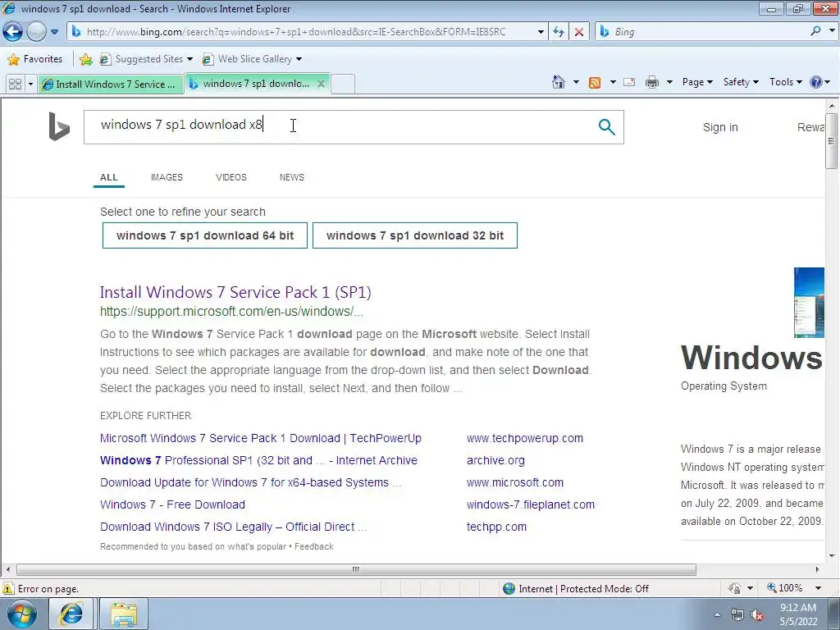840x630 pixels.
Task: Open the Favorites star button
Action: pyautogui.click(x=35, y=59)
